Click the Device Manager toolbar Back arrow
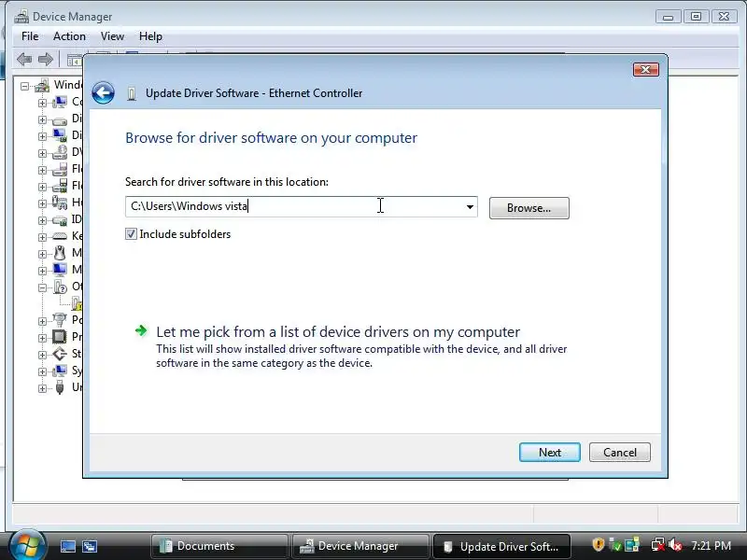747x560 pixels. point(24,60)
